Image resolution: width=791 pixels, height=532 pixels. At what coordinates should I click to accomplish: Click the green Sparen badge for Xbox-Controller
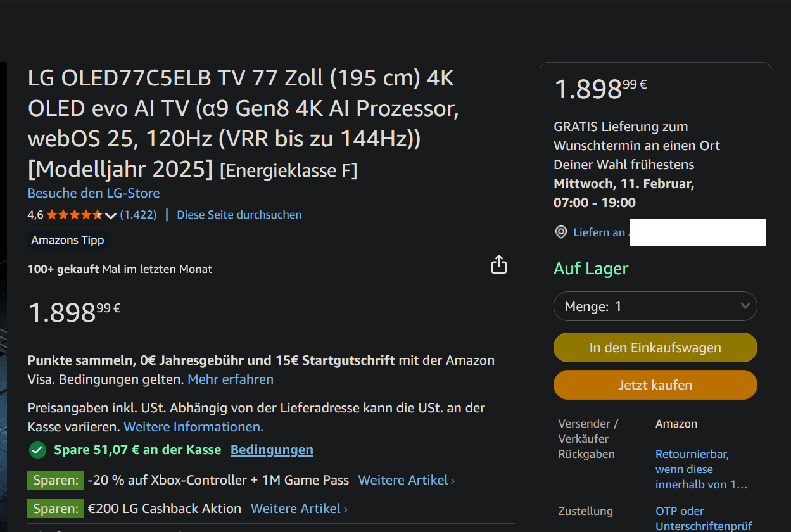click(56, 480)
